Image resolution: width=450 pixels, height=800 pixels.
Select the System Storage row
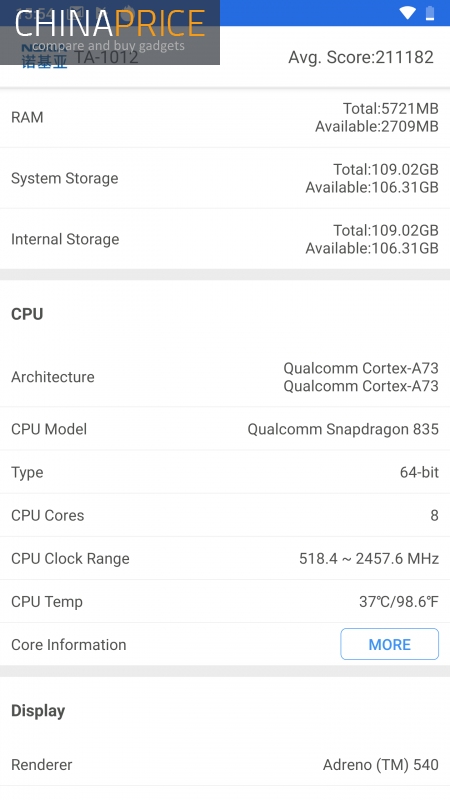[225, 179]
